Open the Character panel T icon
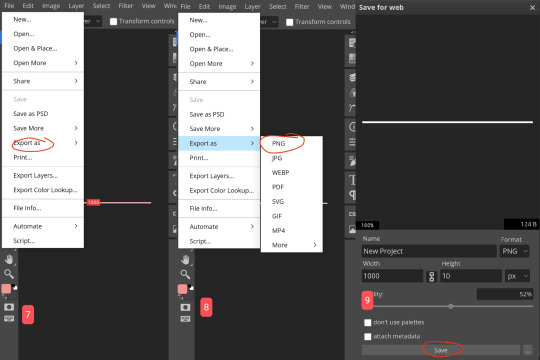The image size is (540, 360). (x=352, y=180)
